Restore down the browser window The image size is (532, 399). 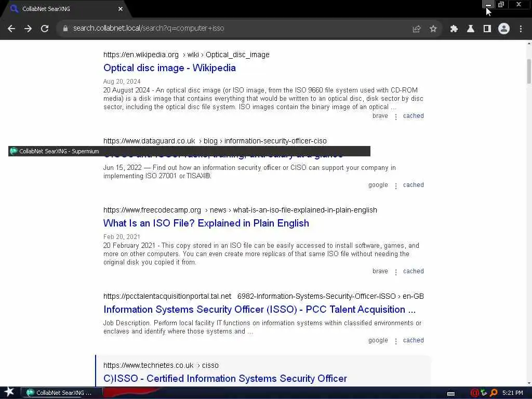pyautogui.click(x=501, y=4)
